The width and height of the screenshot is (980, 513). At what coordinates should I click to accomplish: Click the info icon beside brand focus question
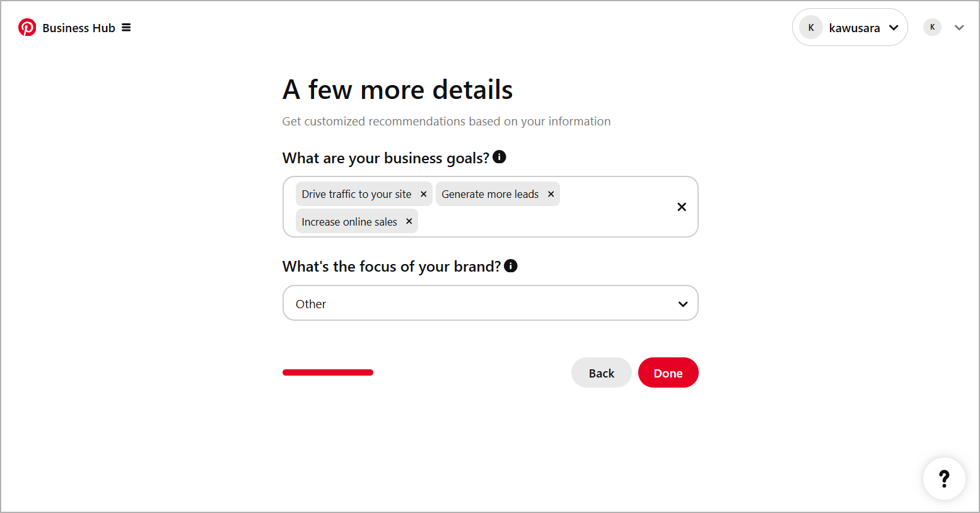510,265
